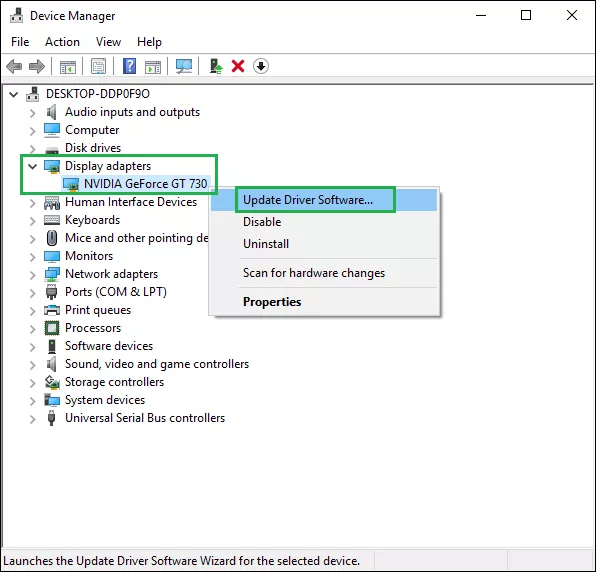This screenshot has width=596, height=572.
Task: Click the Ports (COM & LPT) plug icon
Action: pyautogui.click(x=51, y=292)
